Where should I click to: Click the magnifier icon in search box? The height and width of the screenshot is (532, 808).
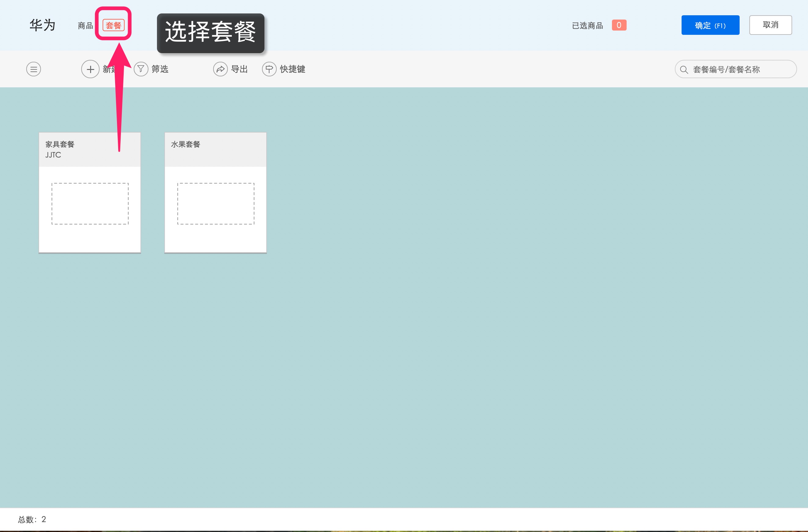(684, 69)
